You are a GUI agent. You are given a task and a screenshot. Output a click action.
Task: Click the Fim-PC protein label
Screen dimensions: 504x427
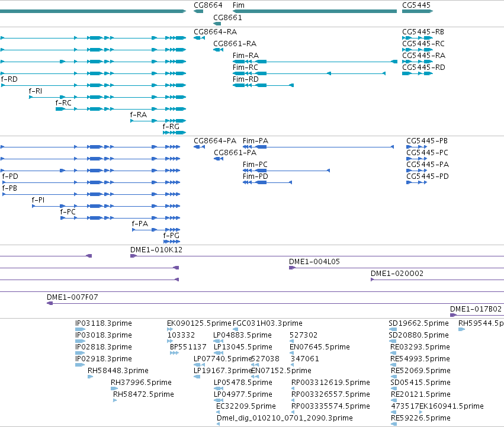point(255,165)
